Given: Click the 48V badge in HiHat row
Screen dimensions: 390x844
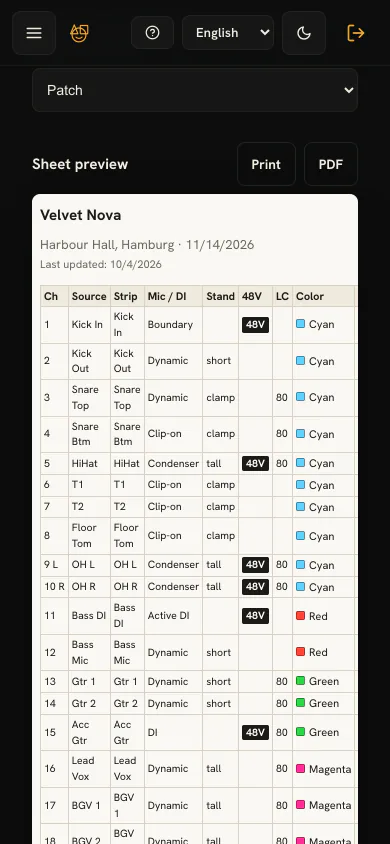Looking at the screenshot, I should [x=256, y=463].
